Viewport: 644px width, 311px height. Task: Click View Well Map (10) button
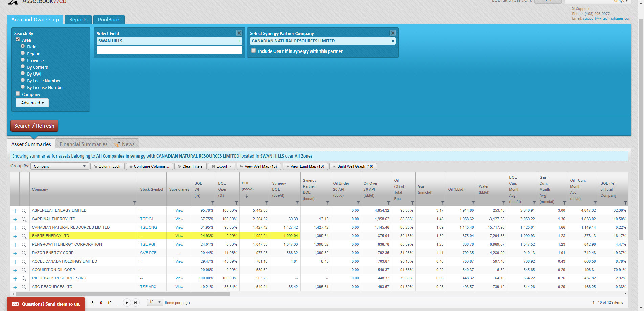coord(259,166)
